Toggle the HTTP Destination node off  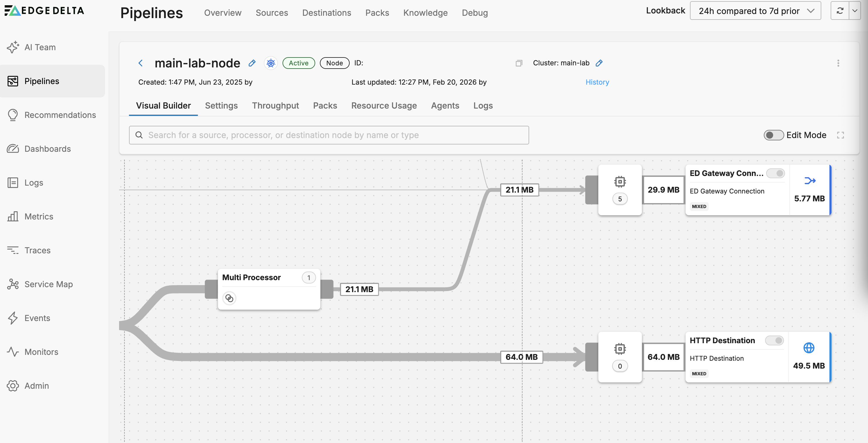[775, 341]
